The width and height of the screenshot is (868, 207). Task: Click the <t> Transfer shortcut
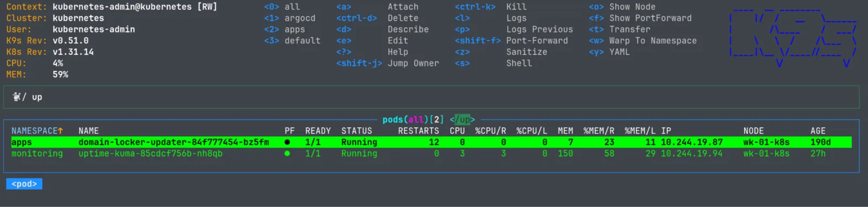(x=620, y=29)
